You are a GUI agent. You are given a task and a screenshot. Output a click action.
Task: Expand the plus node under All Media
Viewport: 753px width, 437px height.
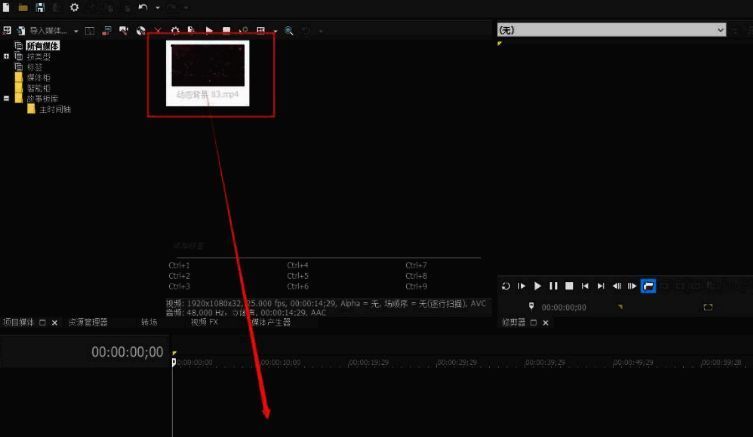[6, 56]
